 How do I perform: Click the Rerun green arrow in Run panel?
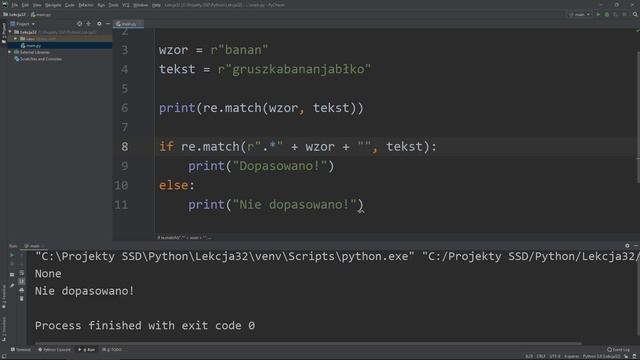tap(12, 255)
